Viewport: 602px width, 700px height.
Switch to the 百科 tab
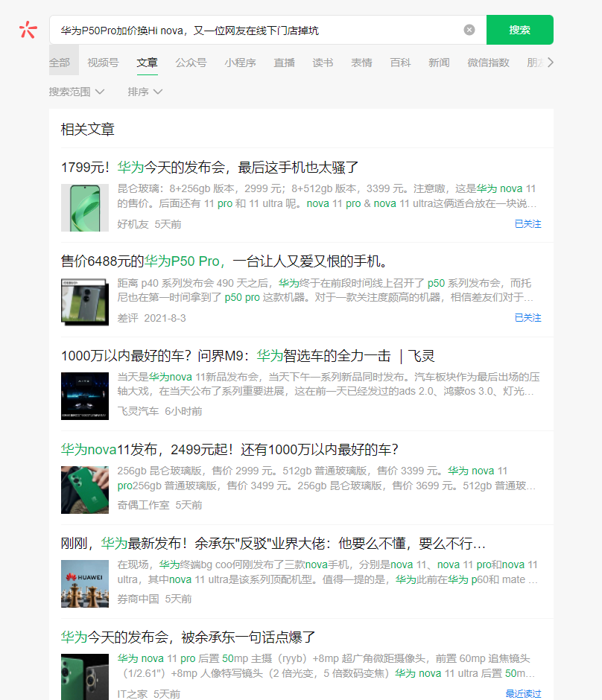[x=401, y=63]
